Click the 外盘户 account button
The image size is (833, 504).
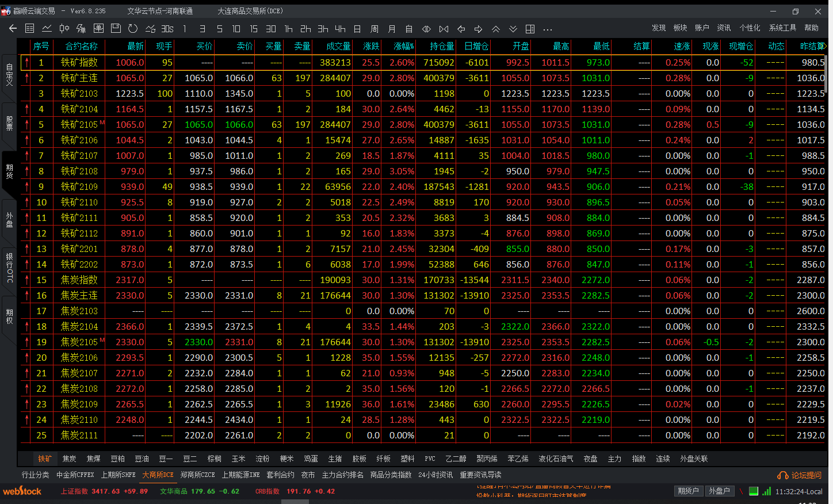pyautogui.click(x=719, y=491)
